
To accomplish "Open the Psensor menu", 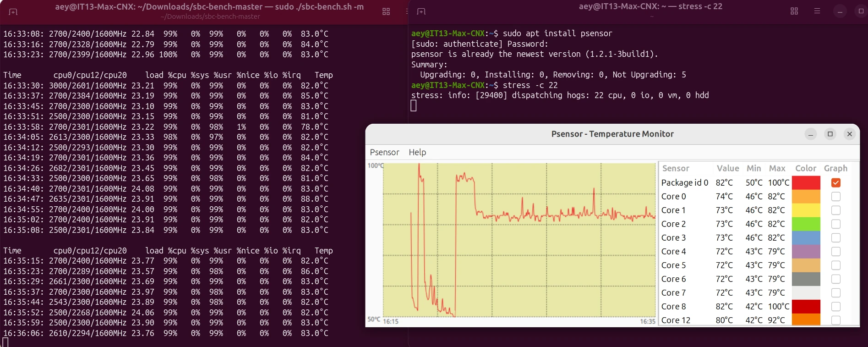I will point(384,152).
